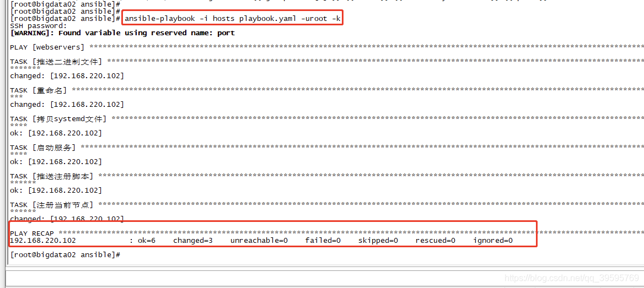Click the 'SSH password:' prompt line
Viewport: 644px width, 288px height.
pos(38,26)
